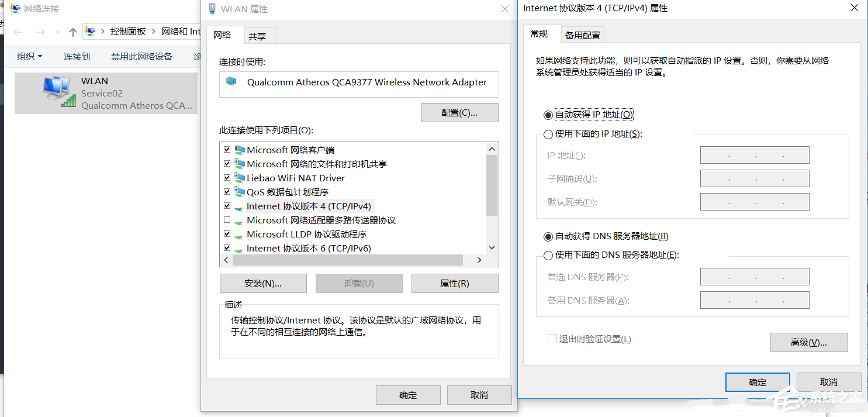
Task: Click items list scroll up arrow
Action: (492, 149)
